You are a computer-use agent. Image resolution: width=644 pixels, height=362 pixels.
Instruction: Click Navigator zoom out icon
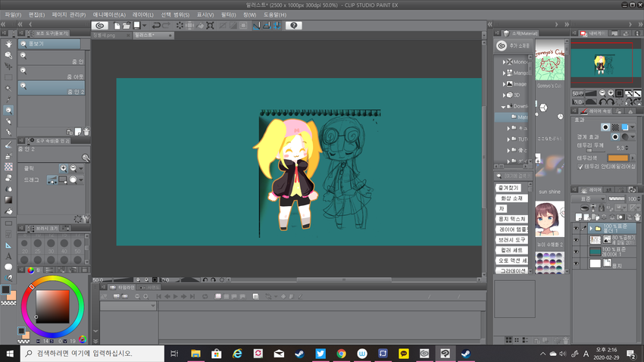tap(602, 94)
